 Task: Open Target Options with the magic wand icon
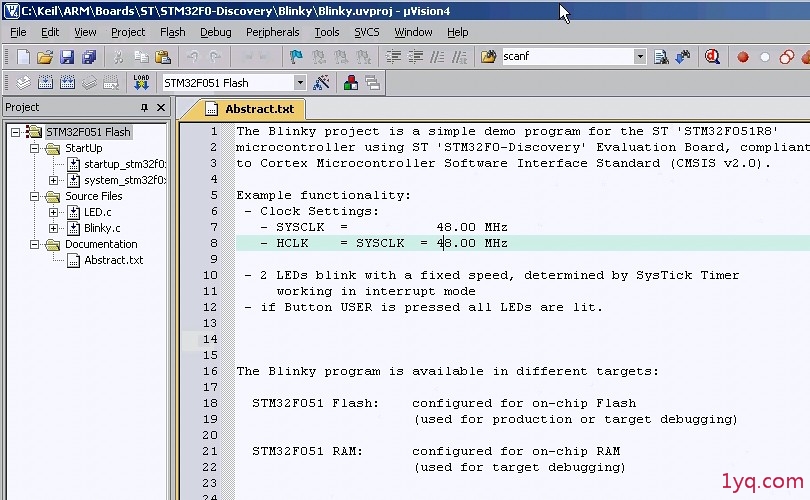point(321,83)
